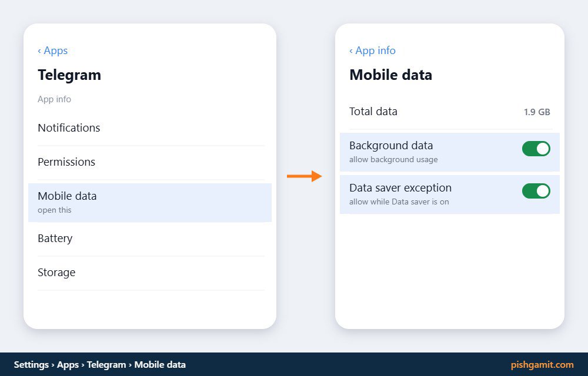588x376 pixels.
Task: Click the 'App info' section label
Action: click(x=54, y=99)
